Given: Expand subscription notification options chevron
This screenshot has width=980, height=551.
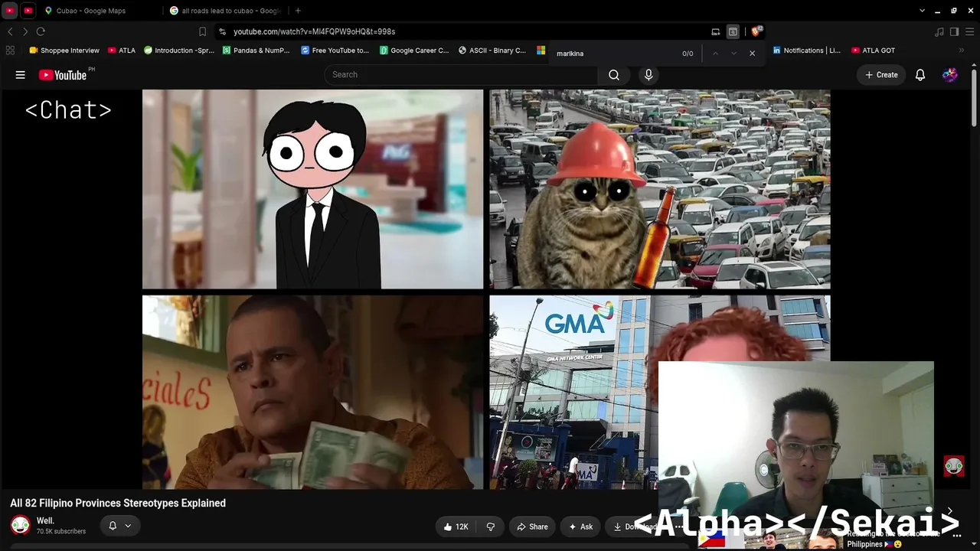Looking at the screenshot, I should click(128, 526).
